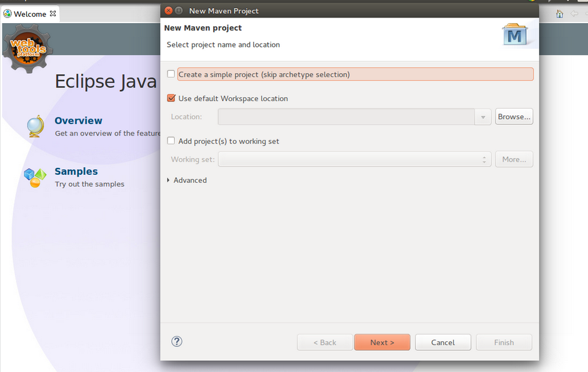
Task: Click the Back button
Action: point(325,343)
